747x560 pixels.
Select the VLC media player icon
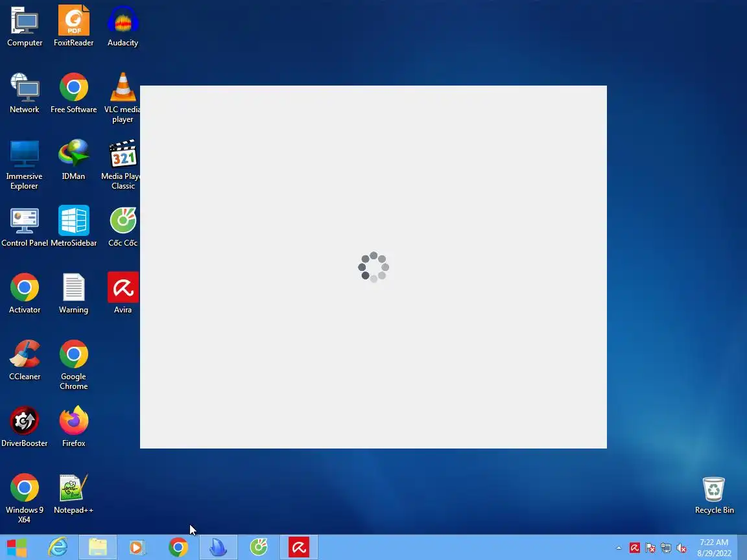coord(123,98)
